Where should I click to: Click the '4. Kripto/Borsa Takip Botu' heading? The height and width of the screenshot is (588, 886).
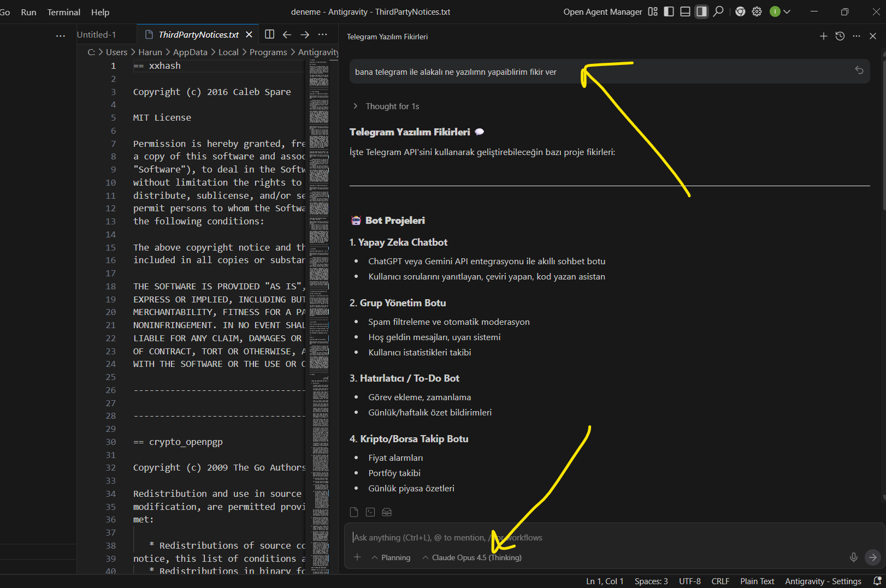point(409,439)
